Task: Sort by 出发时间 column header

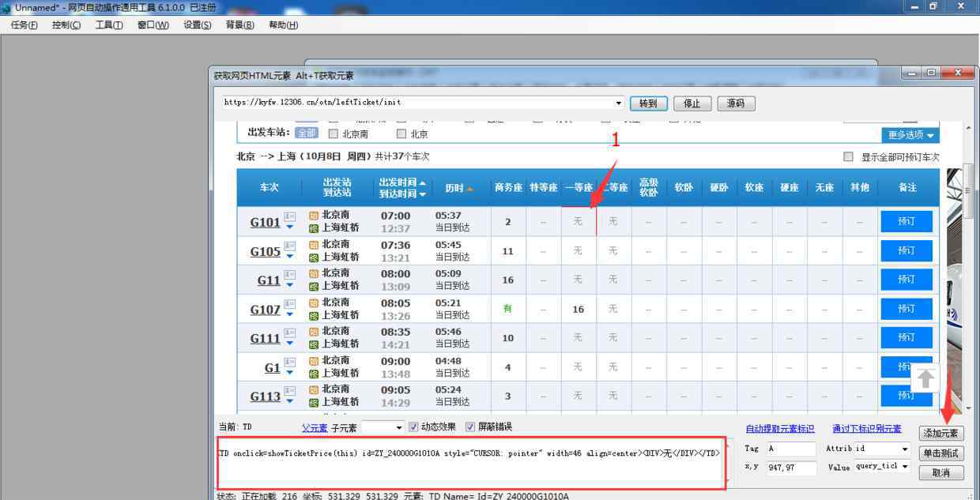Action: (x=402, y=182)
